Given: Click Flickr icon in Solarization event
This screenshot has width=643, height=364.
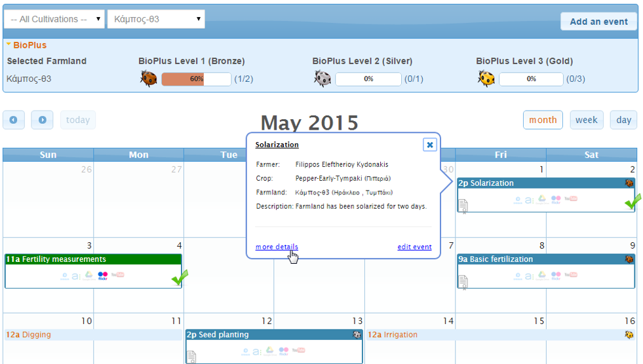Looking at the screenshot, I should 556,200.
